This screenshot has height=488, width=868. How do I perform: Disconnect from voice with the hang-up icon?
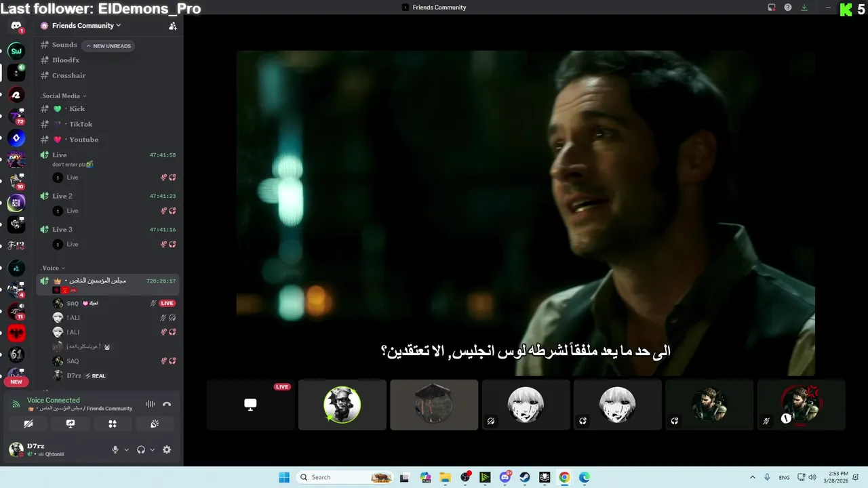(167, 404)
